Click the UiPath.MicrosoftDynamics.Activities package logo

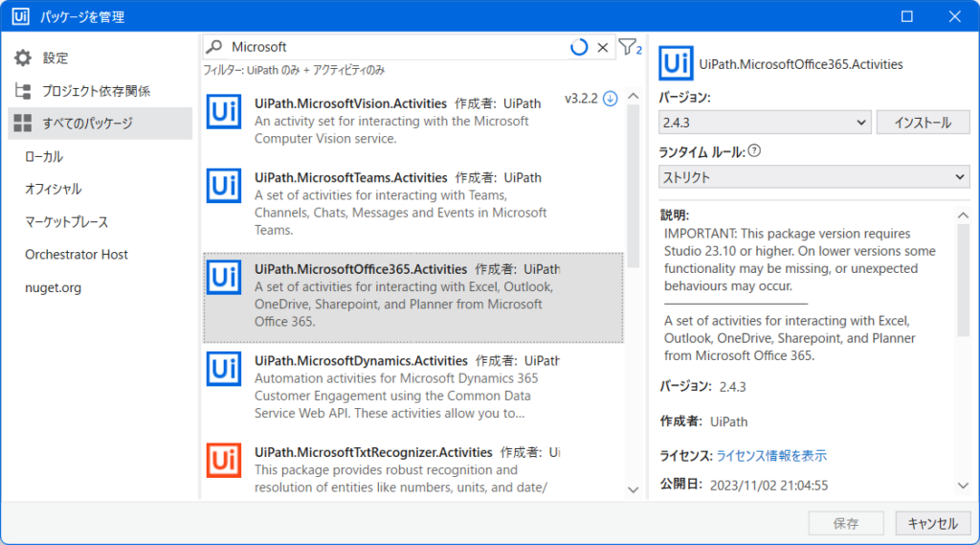[x=224, y=369]
